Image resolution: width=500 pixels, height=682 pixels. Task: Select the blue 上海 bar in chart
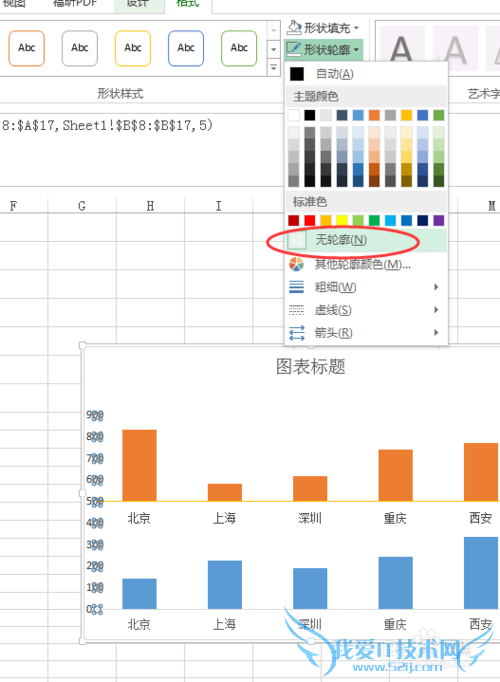coord(225,585)
